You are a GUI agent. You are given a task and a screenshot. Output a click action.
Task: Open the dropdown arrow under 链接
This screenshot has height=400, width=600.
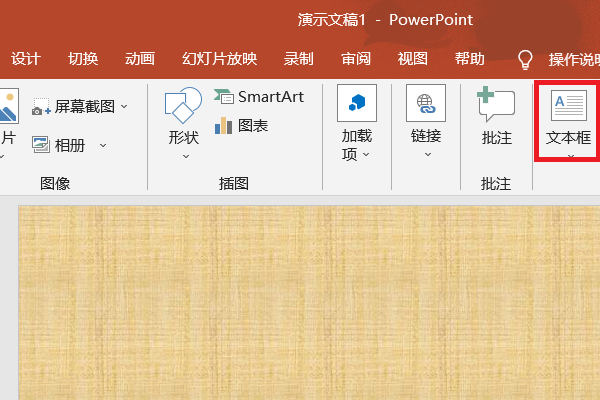[x=426, y=154]
